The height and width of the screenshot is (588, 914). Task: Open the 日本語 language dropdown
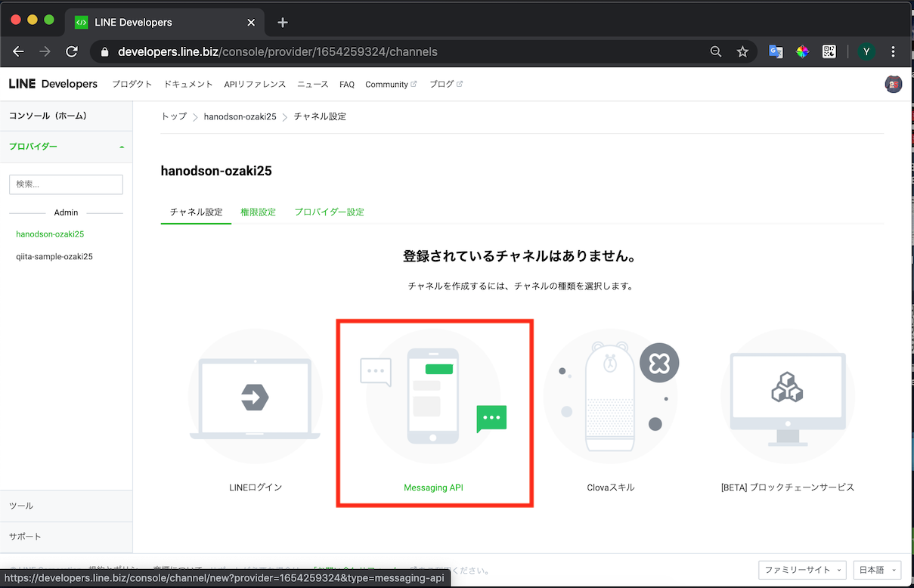877,570
